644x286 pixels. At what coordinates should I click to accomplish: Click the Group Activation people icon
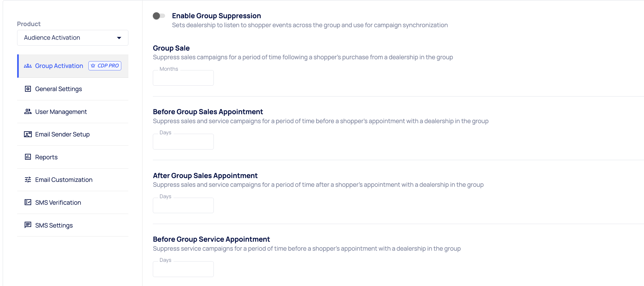(x=28, y=66)
